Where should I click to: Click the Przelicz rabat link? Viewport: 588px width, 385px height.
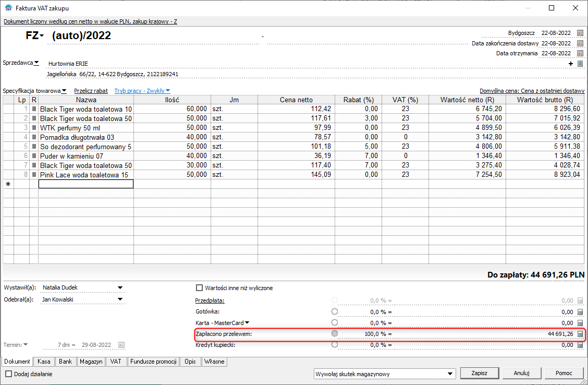tap(91, 91)
